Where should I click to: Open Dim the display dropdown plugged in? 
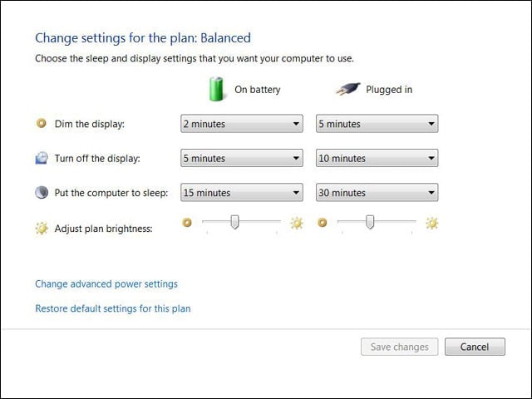377,124
